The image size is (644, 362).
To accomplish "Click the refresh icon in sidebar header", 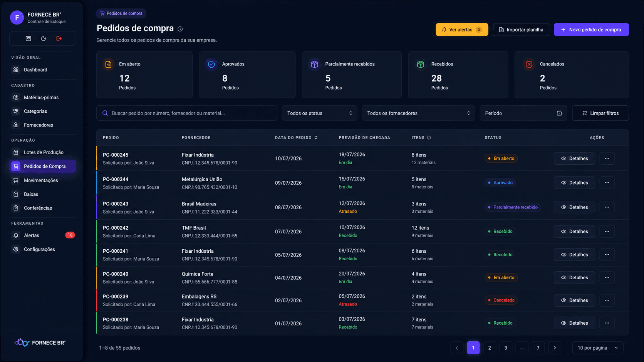I will click(44, 38).
